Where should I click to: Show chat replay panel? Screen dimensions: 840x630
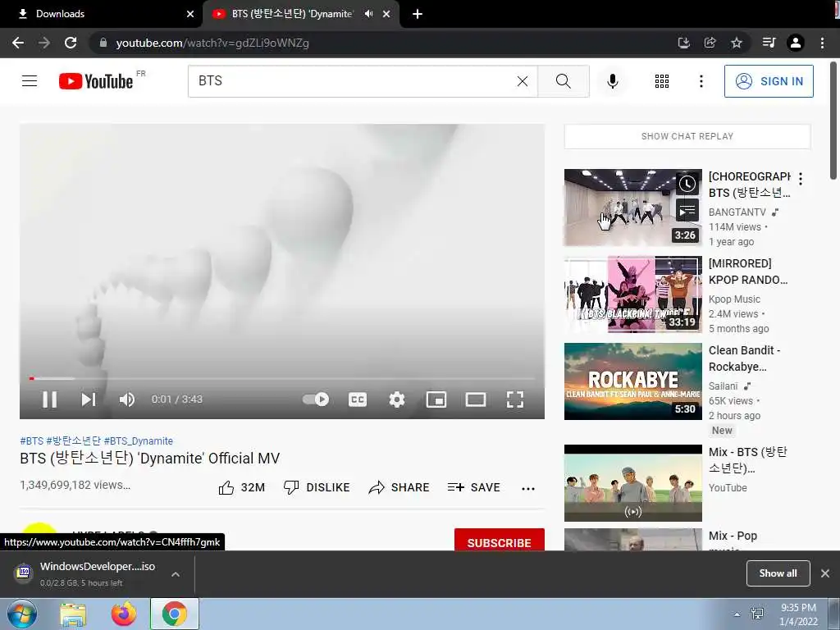[687, 136]
